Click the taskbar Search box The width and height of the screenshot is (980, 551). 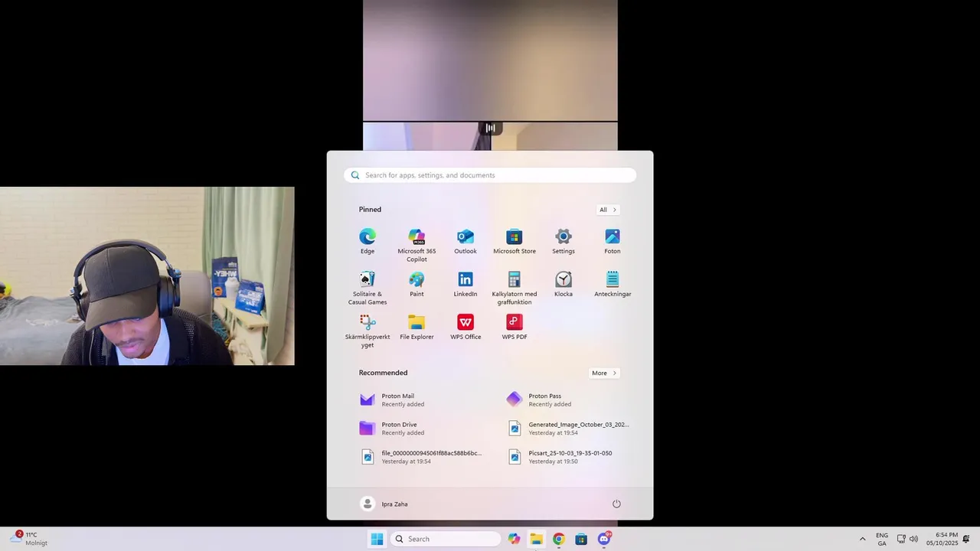[x=446, y=539]
